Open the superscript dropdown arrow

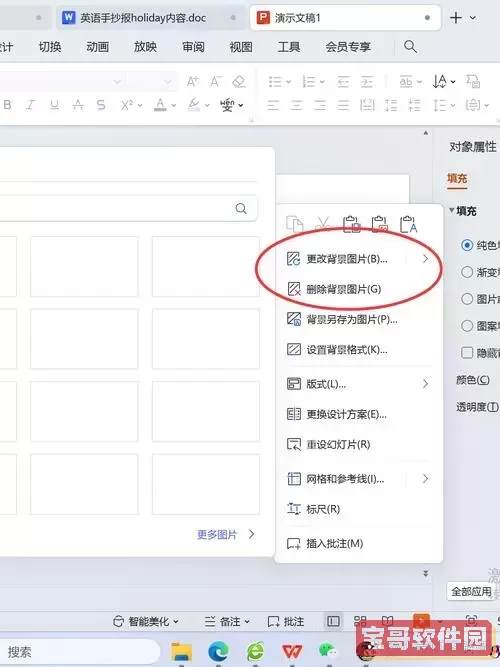click(140, 105)
